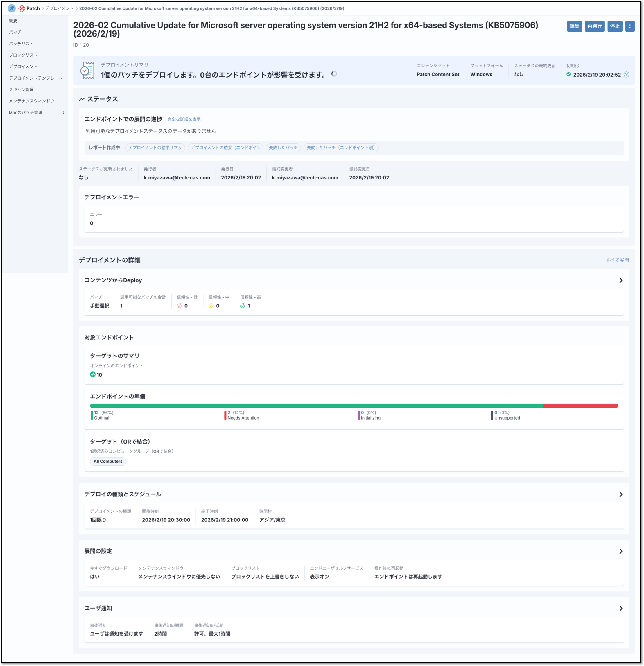
Task: Open 完全な詳細を表示 link
Action: [184, 119]
